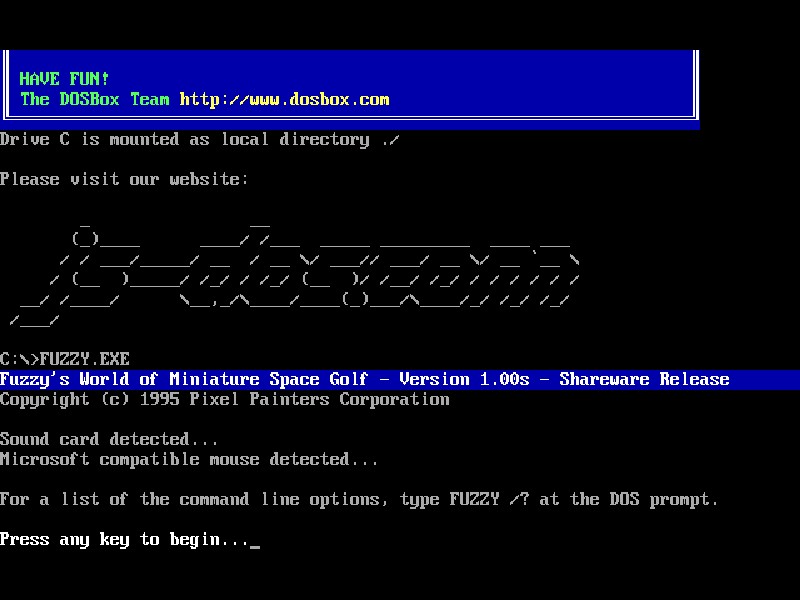Click the C:\> command prompt
Screen dimensions: 800x600
pos(19,359)
